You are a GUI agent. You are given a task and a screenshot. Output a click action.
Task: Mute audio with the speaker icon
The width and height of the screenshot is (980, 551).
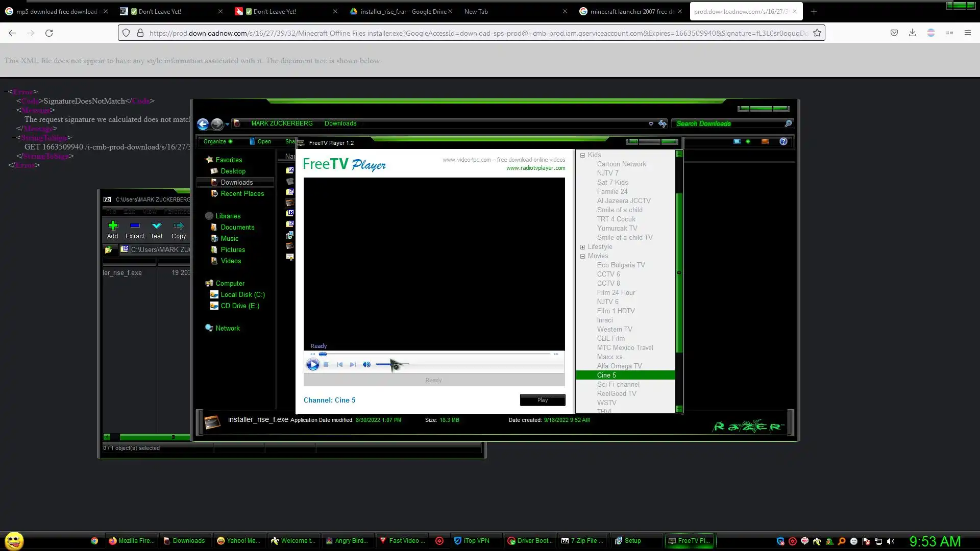tap(366, 365)
